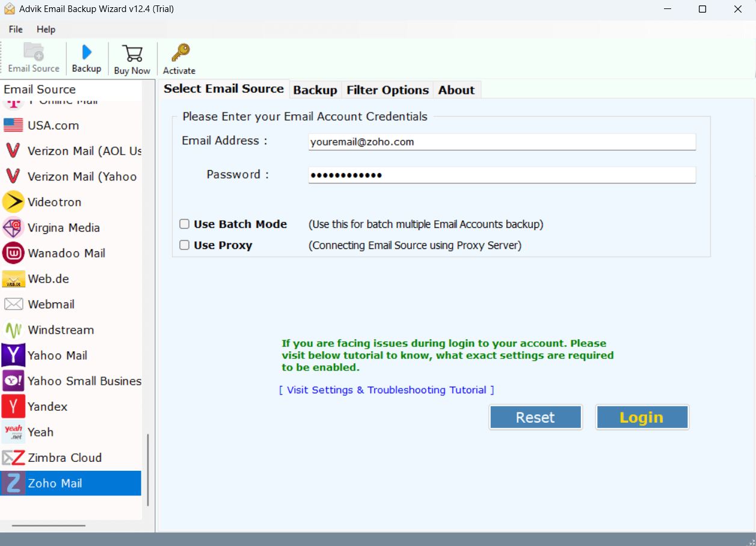Screen dimensions: 756x546
Task: Choose the Yeah.net icon
Action: [x=13, y=432]
